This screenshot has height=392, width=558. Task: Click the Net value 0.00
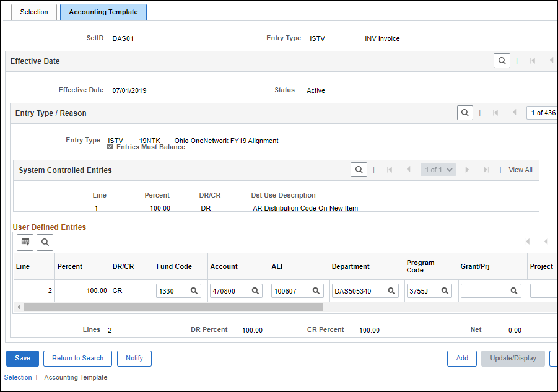515,330
